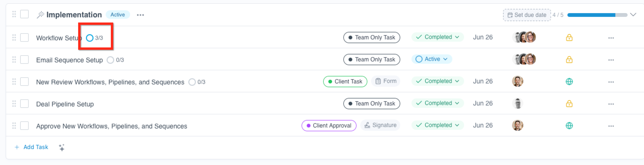Click the assignee avatars on Email Sequence Setup
Image resolution: width=644 pixels, height=165 pixels.
(524, 59)
